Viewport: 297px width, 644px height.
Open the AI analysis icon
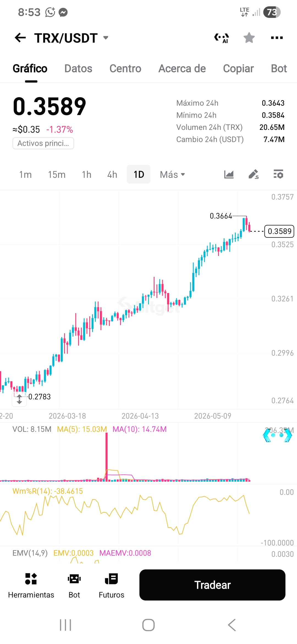pyautogui.click(x=222, y=38)
